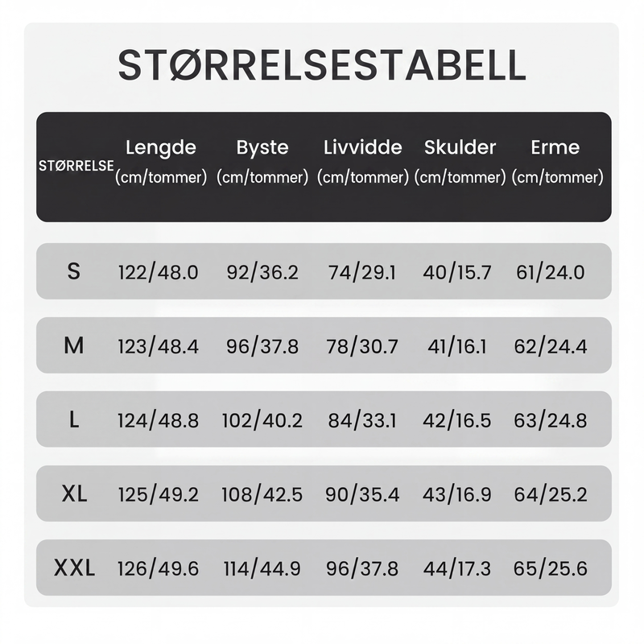Select the S size row label
The image size is (644, 644).
[73, 271]
